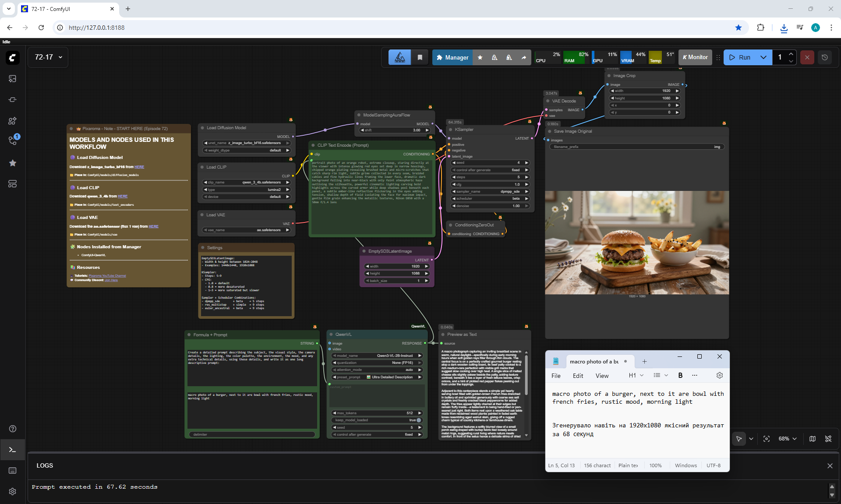Image resolution: width=841 pixels, height=504 pixels.
Task: Open the Edit menu in Notepad
Action: (x=578, y=376)
